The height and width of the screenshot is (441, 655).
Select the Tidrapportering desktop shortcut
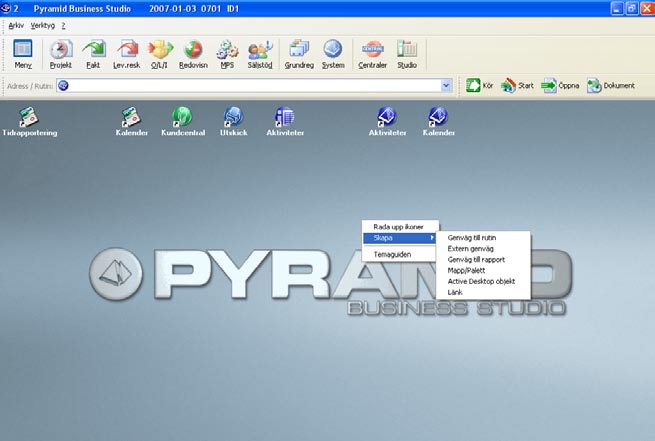30,122
